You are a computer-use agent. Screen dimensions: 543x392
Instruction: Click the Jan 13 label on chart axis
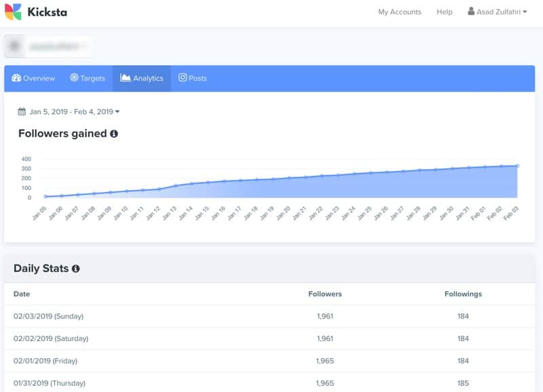[x=170, y=213]
